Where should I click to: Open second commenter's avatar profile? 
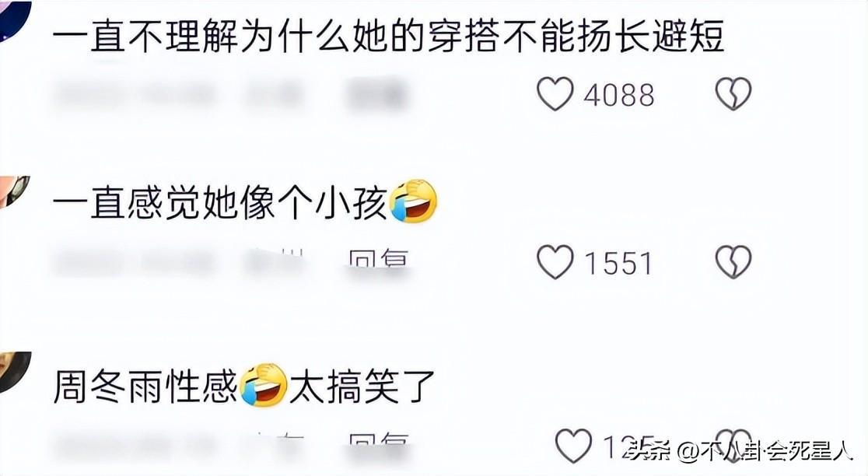[13, 191]
